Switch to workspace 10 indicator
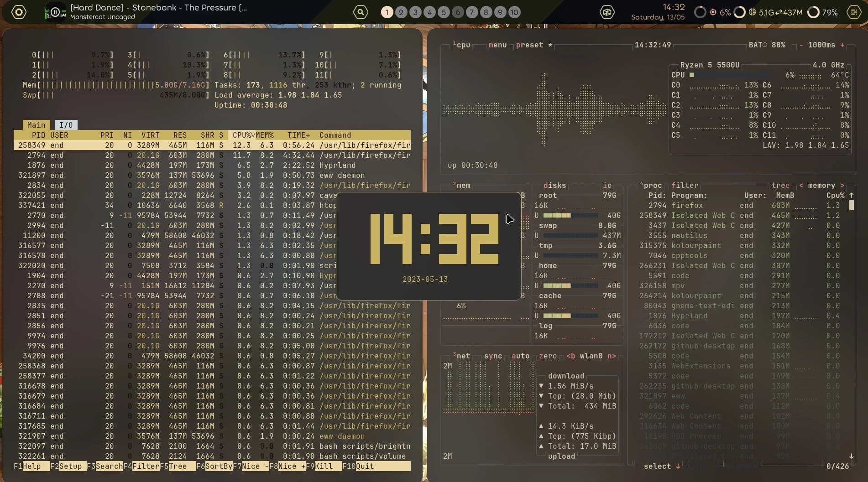Screen dimensions: 868x482 (514, 12)
